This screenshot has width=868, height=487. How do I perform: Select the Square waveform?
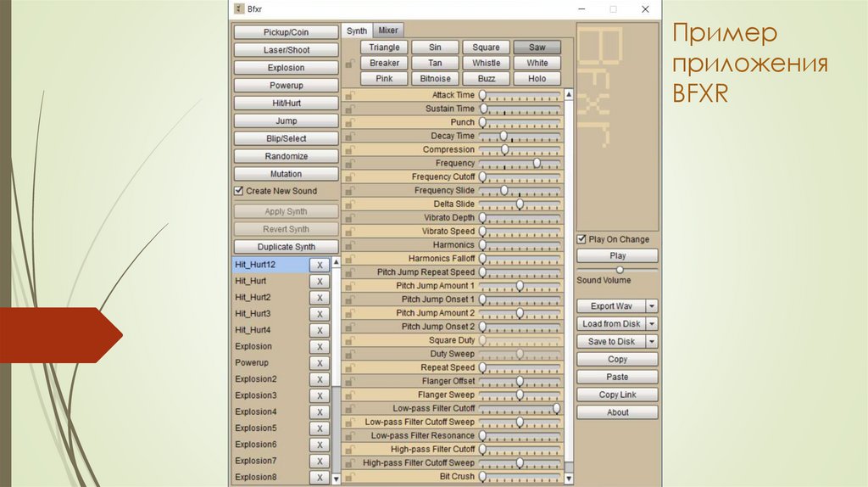tap(486, 48)
